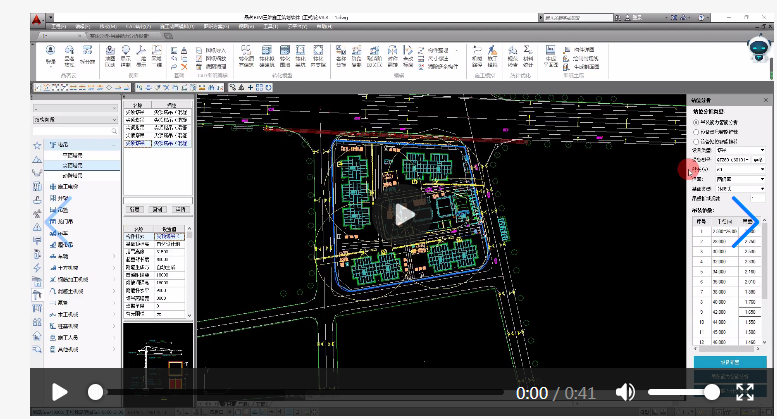Select the first radio option in the right panel
777x419 pixels.
point(696,122)
